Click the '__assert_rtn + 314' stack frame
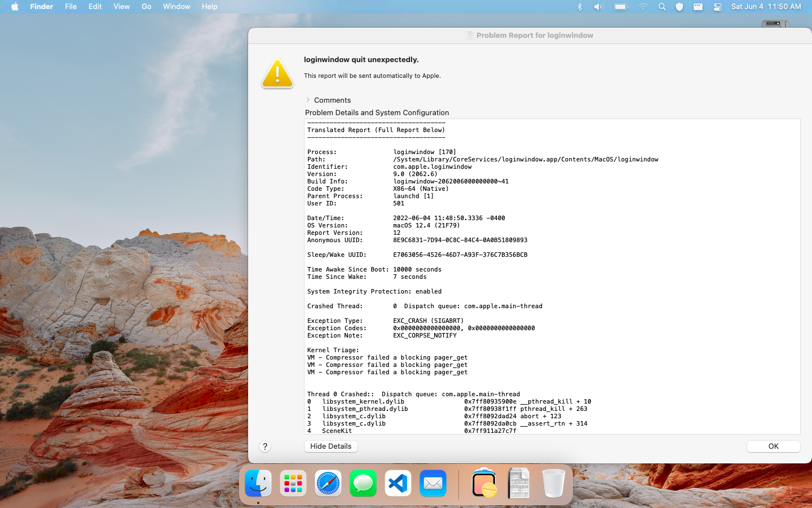The image size is (812, 508). (x=554, y=424)
